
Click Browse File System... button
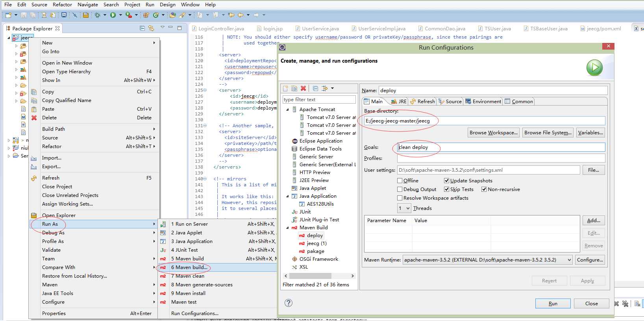tap(548, 133)
